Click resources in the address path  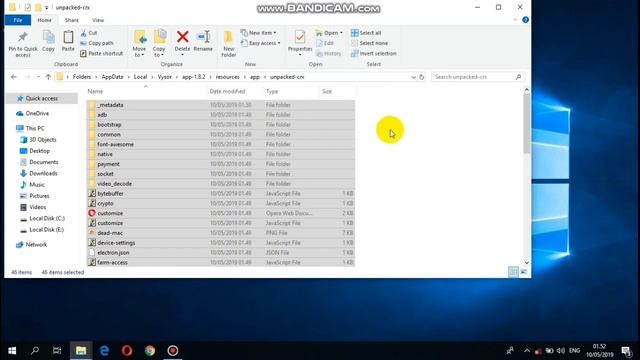(227, 77)
